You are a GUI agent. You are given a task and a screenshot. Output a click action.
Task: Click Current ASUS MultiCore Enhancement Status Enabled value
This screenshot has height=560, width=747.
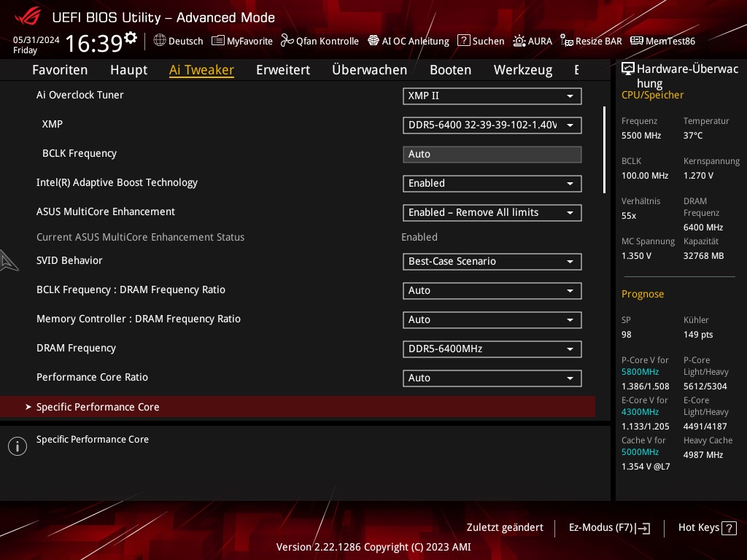(419, 237)
